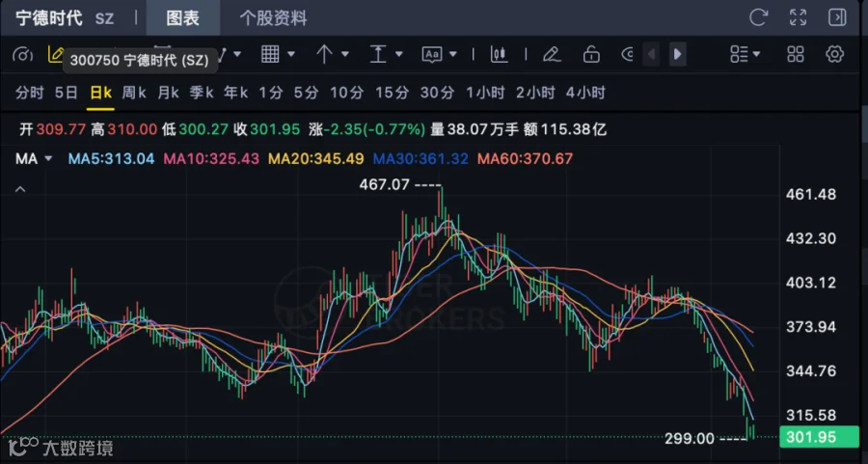Open the list layout icon
The image size is (868, 464).
[739, 54]
